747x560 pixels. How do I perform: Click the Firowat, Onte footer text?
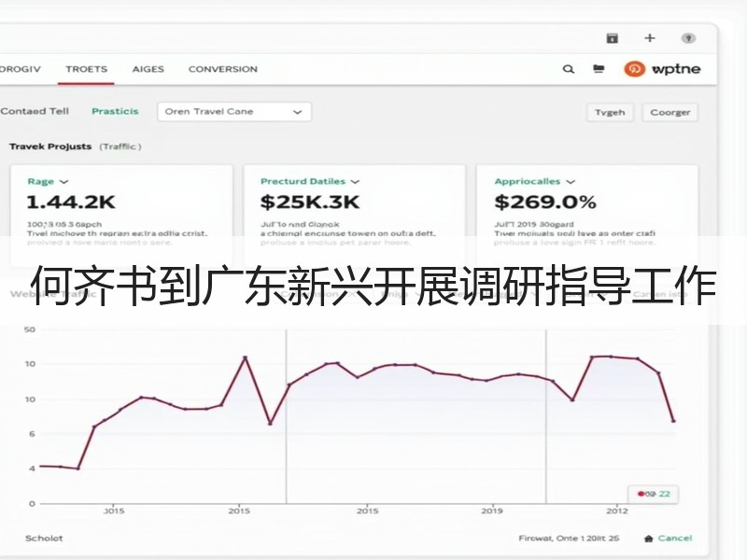pyautogui.click(x=569, y=539)
